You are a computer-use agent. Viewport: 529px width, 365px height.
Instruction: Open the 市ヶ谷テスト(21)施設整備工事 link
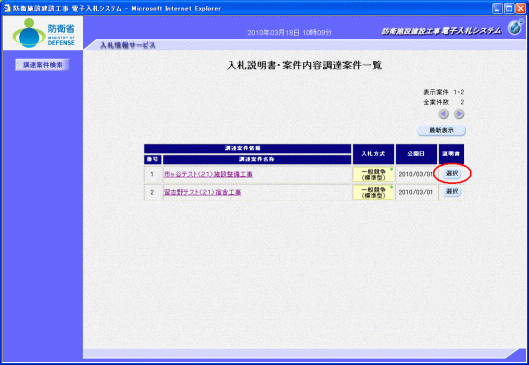pos(208,174)
